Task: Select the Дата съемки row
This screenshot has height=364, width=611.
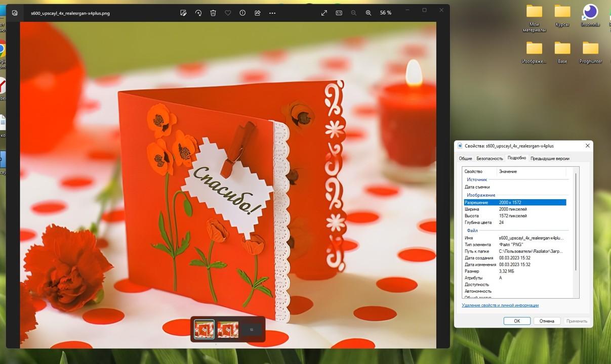Action: 515,187
